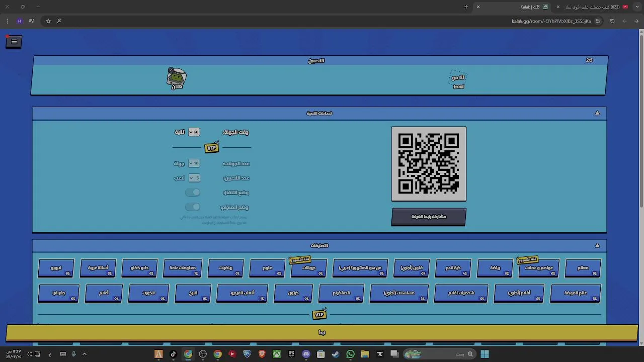Select the مسلسلات (أجنبي) category
644x362 pixels.
pos(399,293)
